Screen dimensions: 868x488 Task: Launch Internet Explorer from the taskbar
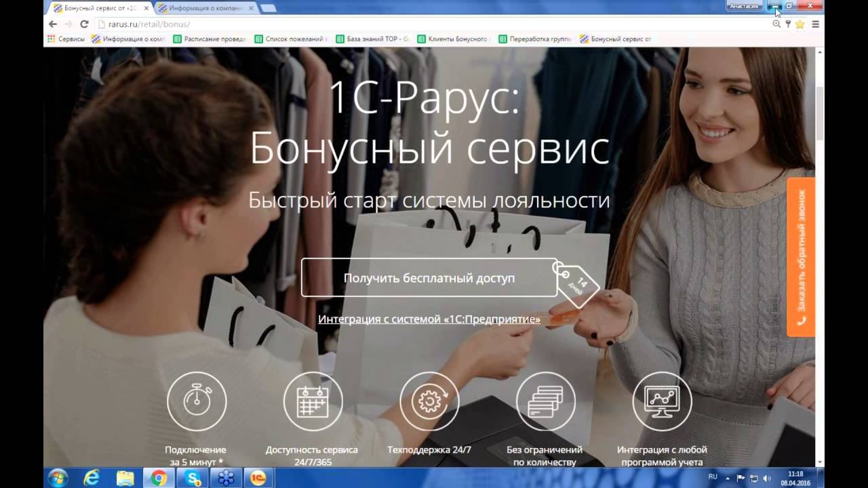92,478
